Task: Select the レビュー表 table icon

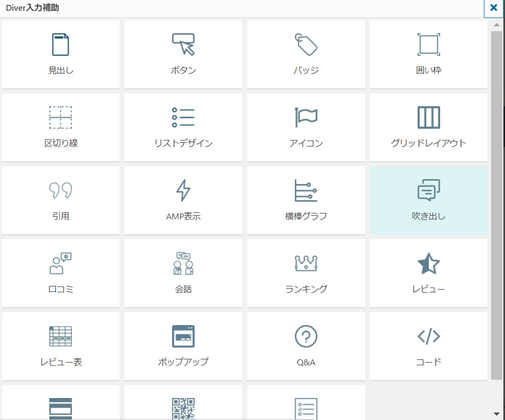Action: coord(61,337)
